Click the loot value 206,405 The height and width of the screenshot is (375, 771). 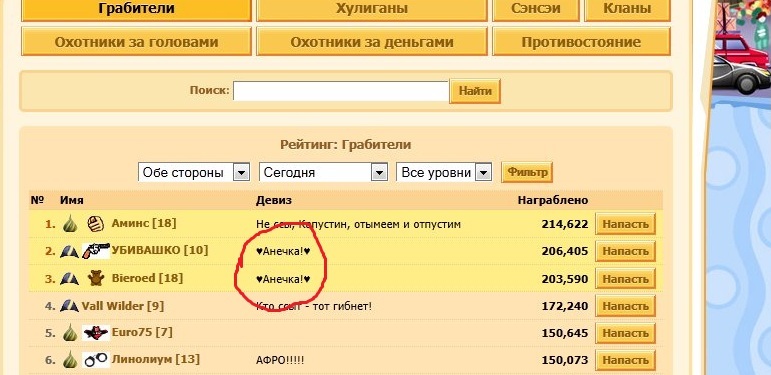pos(565,252)
